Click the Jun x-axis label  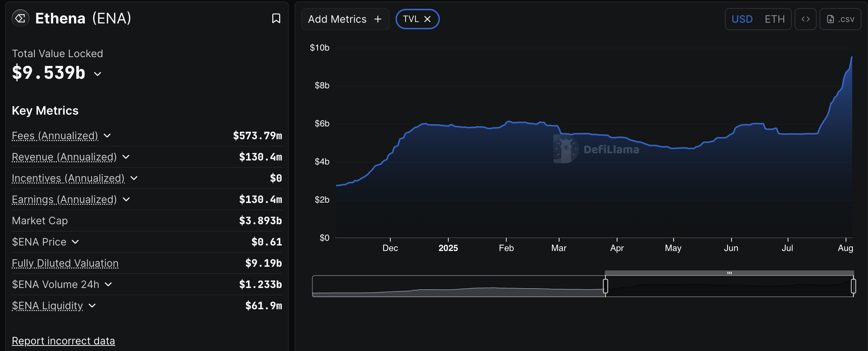click(731, 248)
